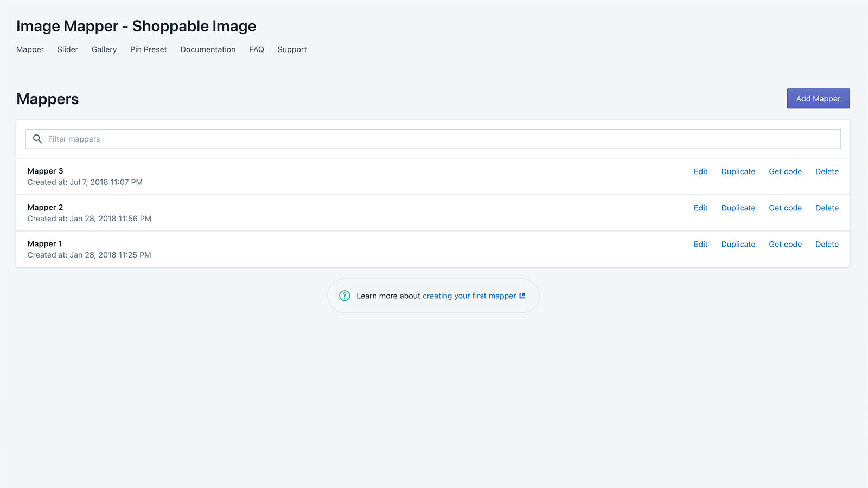The width and height of the screenshot is (868, 488).
Task: Open the FAQ section
Action: (x=256, y=49)
